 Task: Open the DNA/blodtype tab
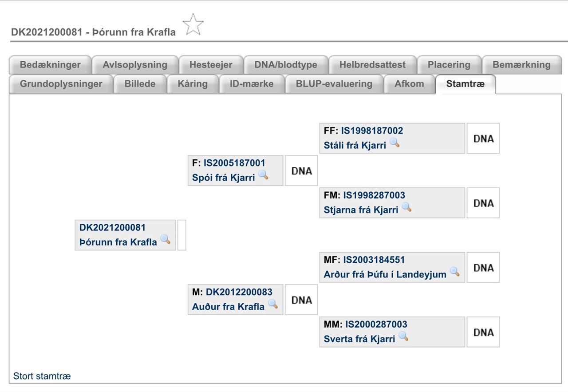point(286,65)
